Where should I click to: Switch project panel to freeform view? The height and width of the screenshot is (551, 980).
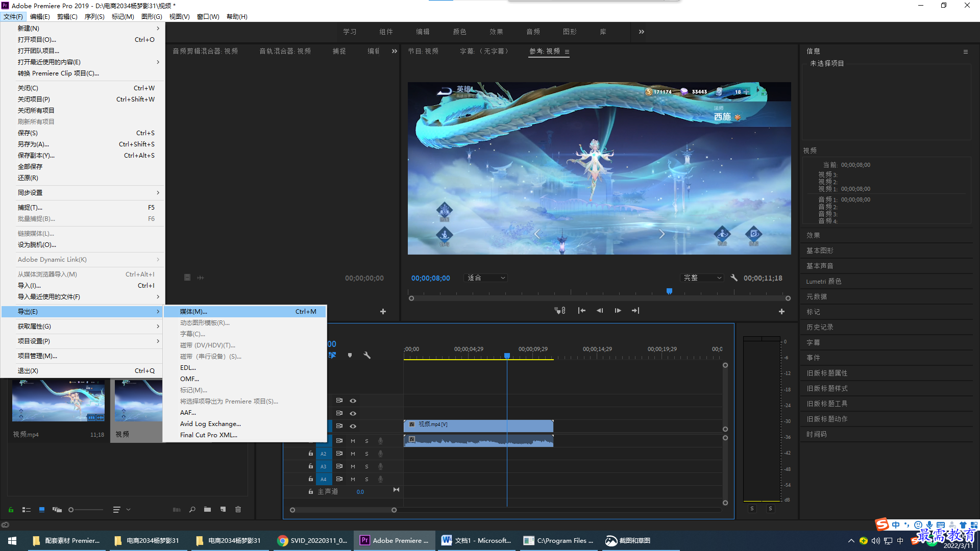[57, 510]
